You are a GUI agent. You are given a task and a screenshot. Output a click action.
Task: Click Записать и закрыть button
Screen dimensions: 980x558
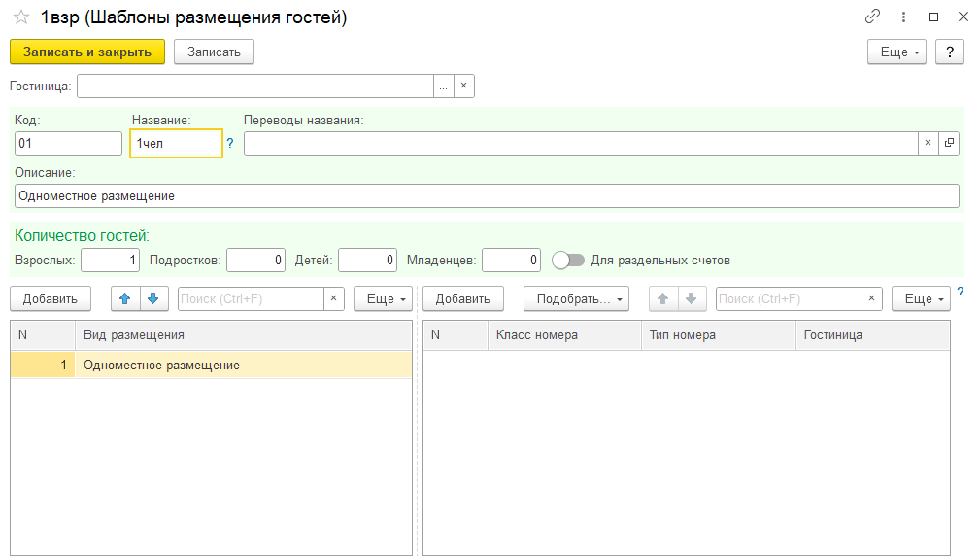point(87,52)
